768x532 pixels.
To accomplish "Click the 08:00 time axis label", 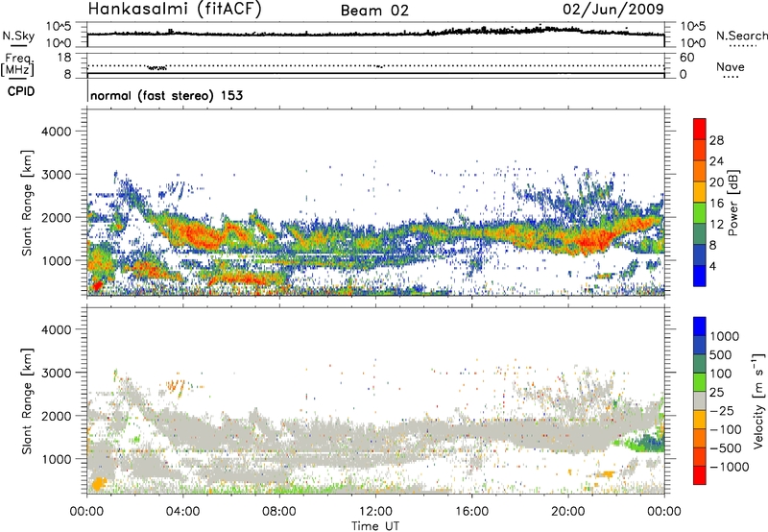I will click(278, 512).
